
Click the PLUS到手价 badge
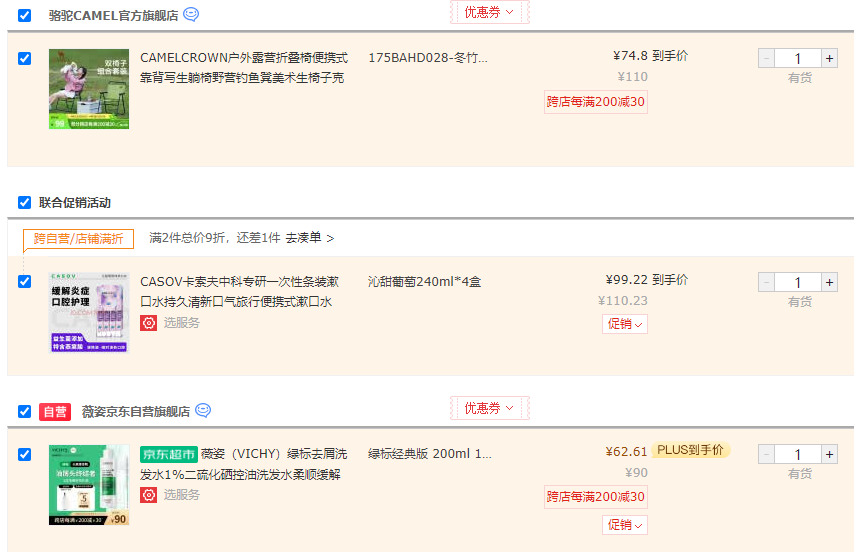click(691, 450)
